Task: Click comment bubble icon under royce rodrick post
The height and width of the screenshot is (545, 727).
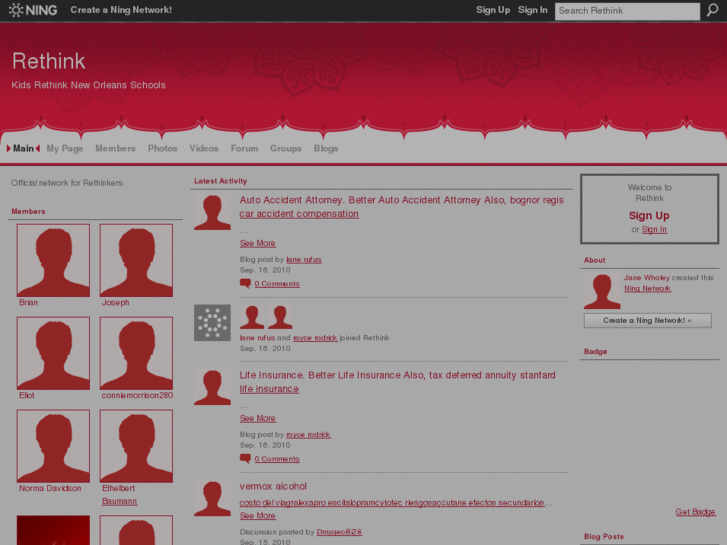Action: point(245,459)
